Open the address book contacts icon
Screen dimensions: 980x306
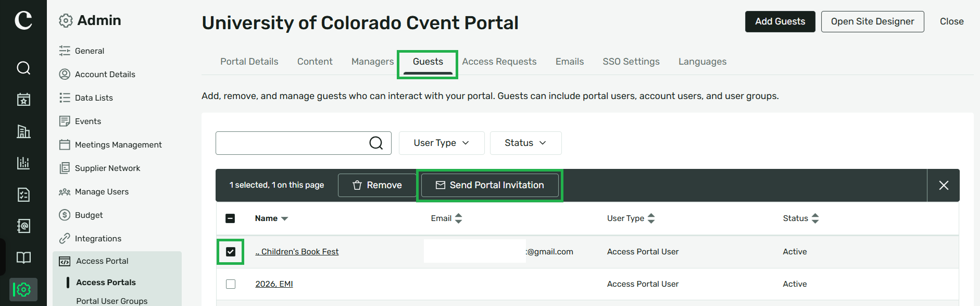click(23, 226)
